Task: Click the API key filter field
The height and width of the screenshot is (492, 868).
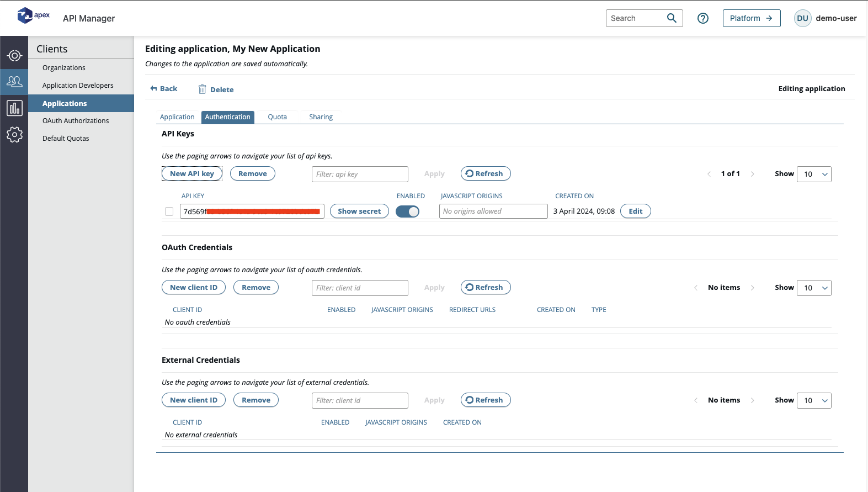Action: tap(360, 174)
